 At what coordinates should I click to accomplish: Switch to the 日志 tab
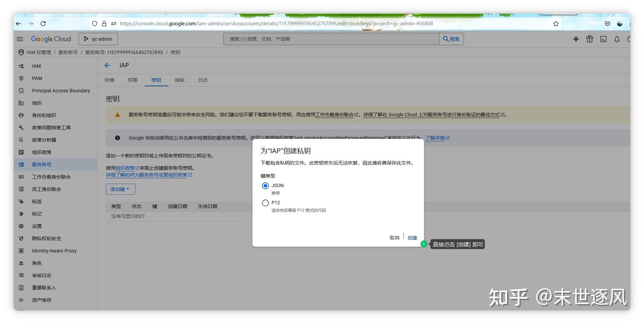tap(203, 80)
